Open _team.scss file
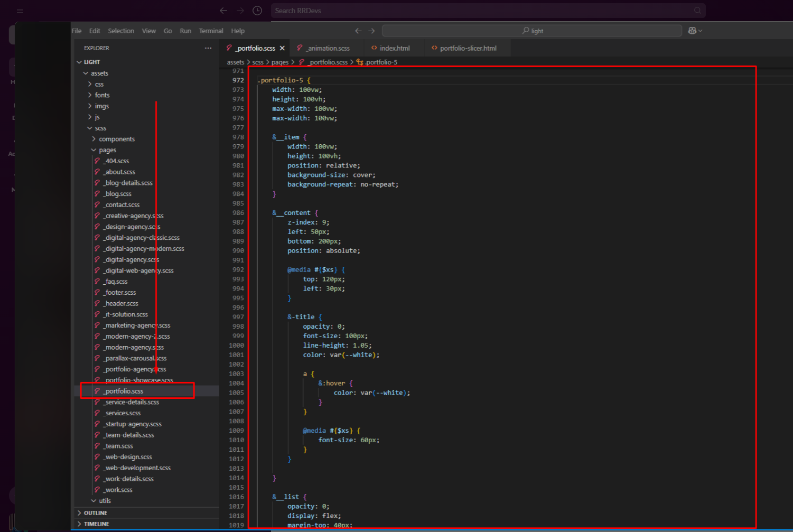 pyautogui.click(x=118, y=446)
